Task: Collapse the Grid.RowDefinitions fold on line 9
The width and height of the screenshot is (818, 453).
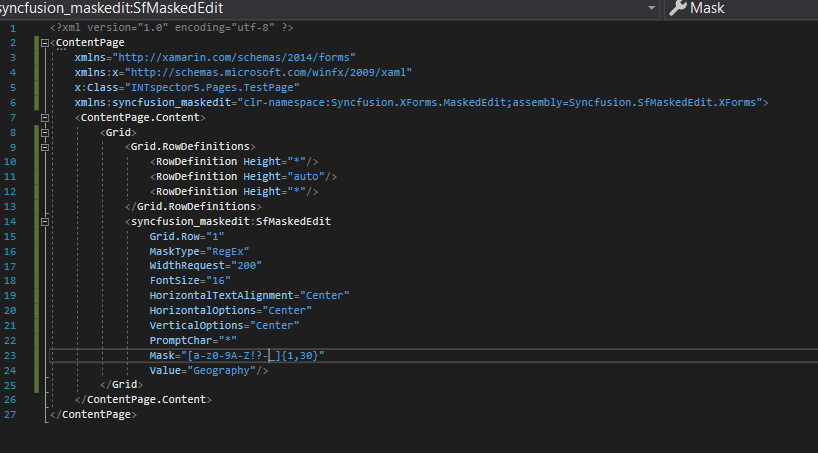Action: pyautogui.click(x=45, y=148)
